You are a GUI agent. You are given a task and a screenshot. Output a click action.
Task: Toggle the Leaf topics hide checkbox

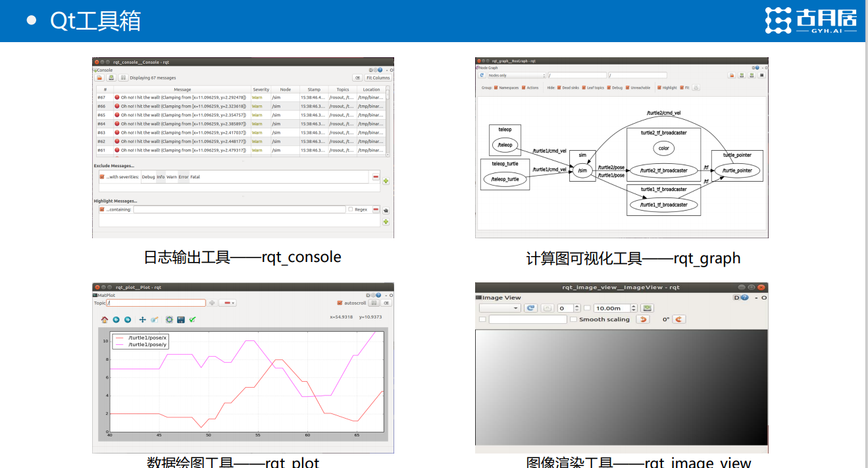[584, 88]
